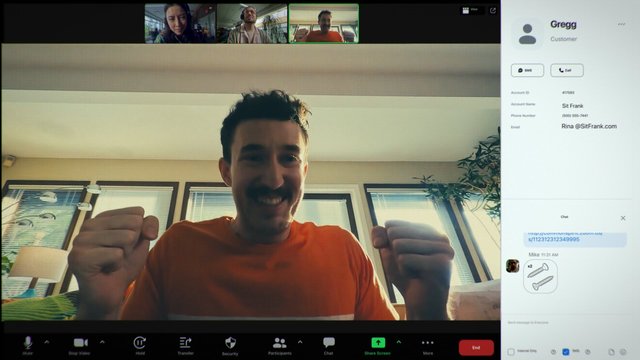The height and width of the screenshot is (360, 640).
Task: Toggle the Internal Only checkbox
Action: (x=511, y=351)
